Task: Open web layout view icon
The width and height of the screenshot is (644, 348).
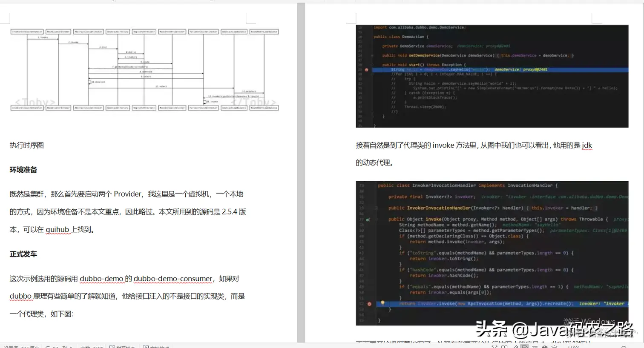Action: pyautogui.click(x=545, y=346)
